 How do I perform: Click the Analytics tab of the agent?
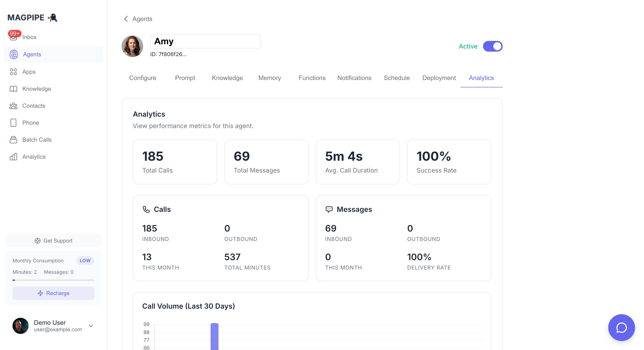pos(481,78)
